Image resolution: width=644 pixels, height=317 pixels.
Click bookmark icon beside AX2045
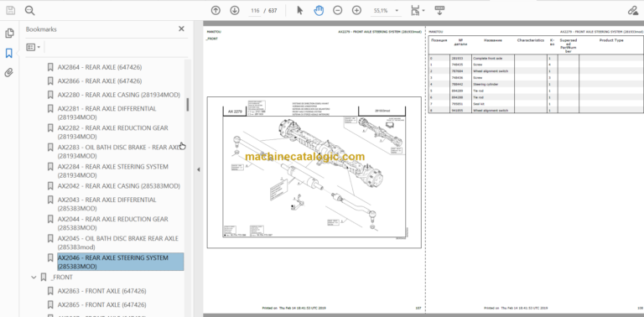(50, 238)
